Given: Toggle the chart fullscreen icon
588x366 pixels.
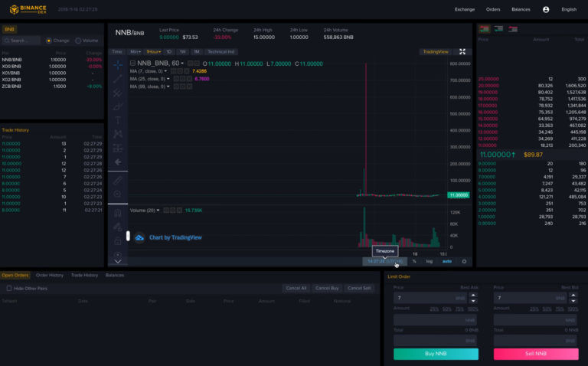Looking at the screenshot, I should pos(462,52).
